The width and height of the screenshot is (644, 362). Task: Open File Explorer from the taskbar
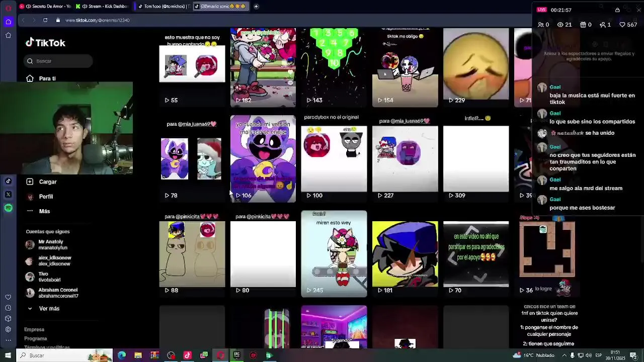click(138, 355)
